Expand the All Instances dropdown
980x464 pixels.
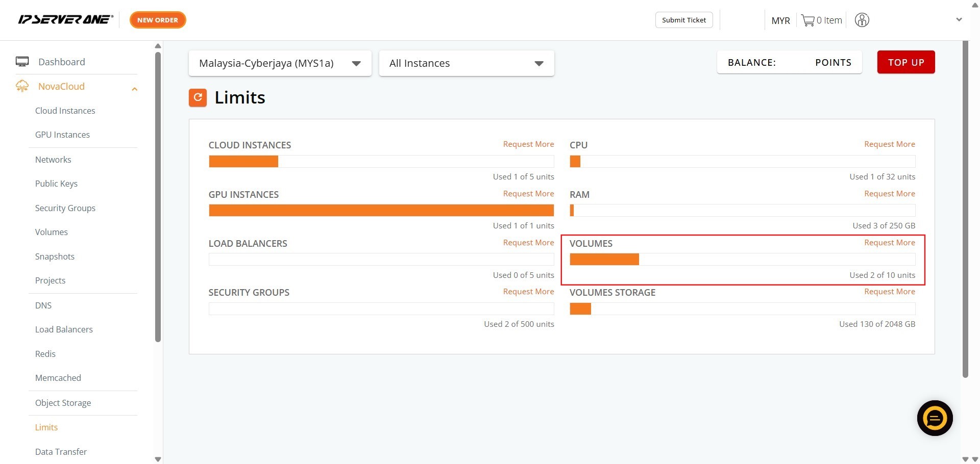tap(466, 63)
